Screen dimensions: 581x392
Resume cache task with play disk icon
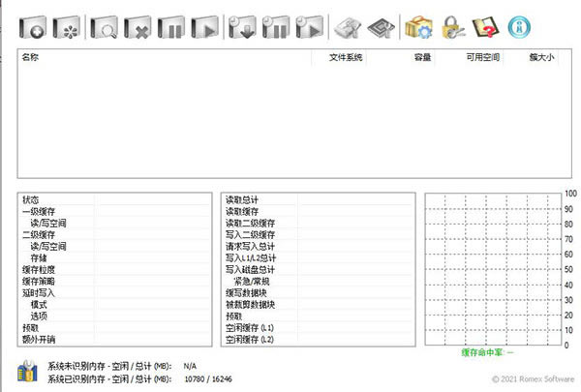click(x=205, y=27)
